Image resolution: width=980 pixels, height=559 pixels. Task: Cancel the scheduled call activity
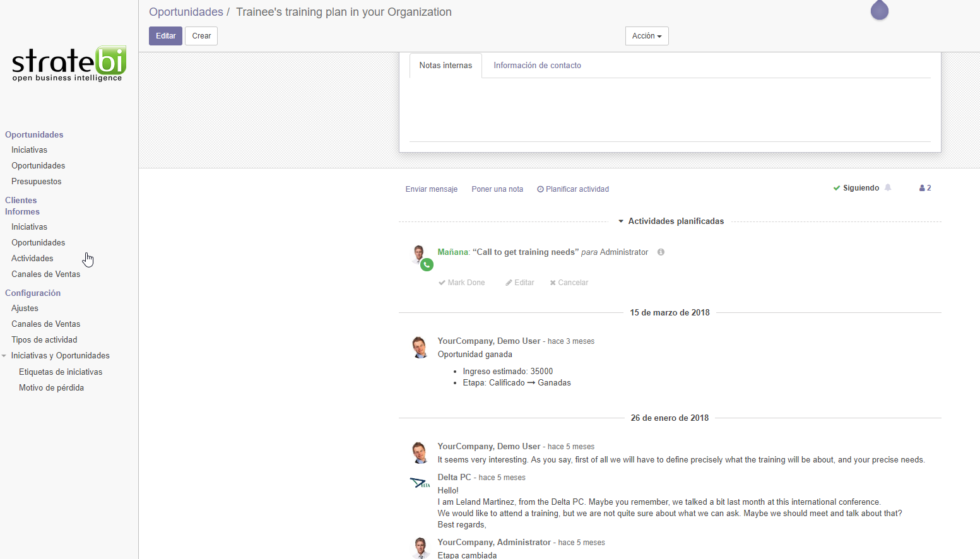569,282
